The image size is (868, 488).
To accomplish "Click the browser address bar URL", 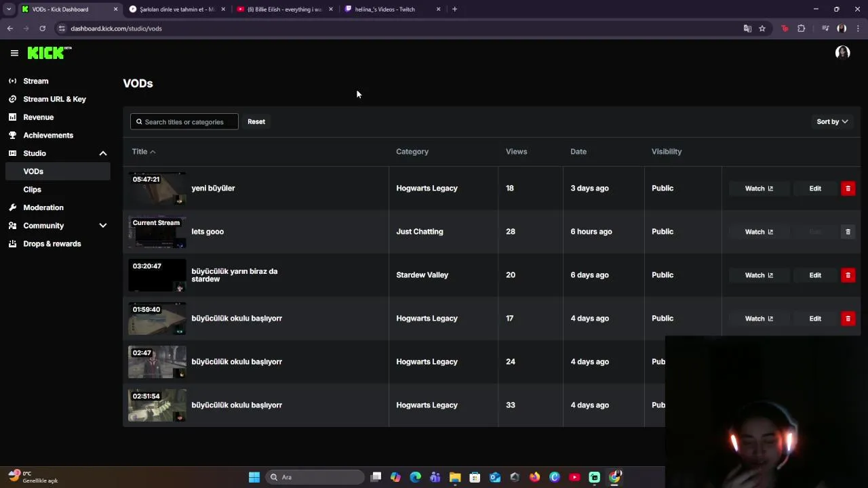I will tap(116, 28).
